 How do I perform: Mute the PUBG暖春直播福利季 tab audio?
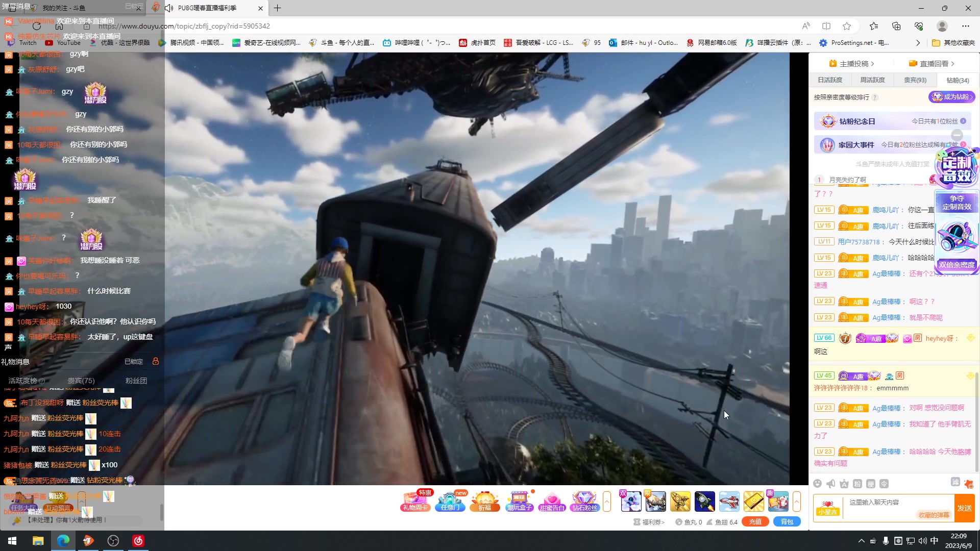click(x=169, y=8)
